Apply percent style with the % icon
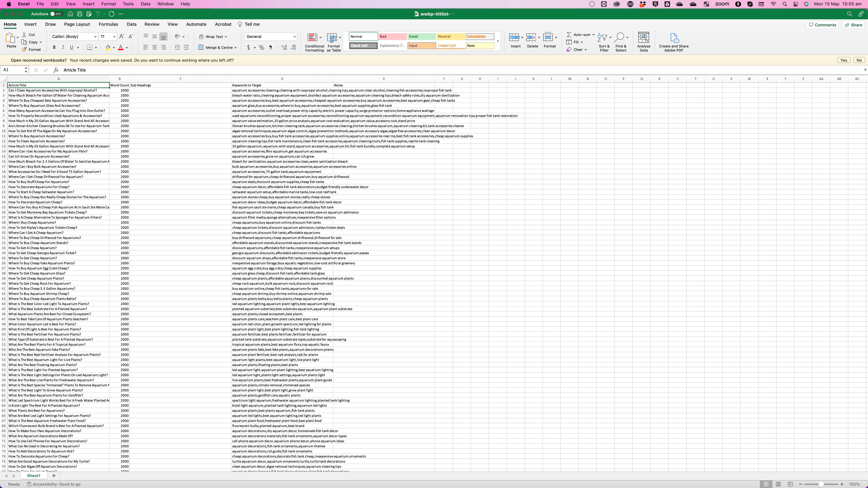This screenshot has height=488, width=868. [261, 47]
